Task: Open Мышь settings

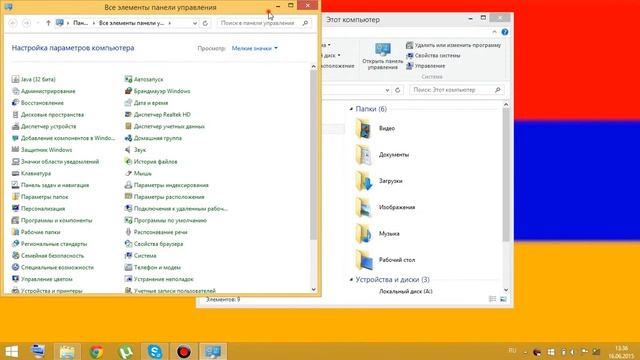Action: pyautogui.click(x=138, y=173)
